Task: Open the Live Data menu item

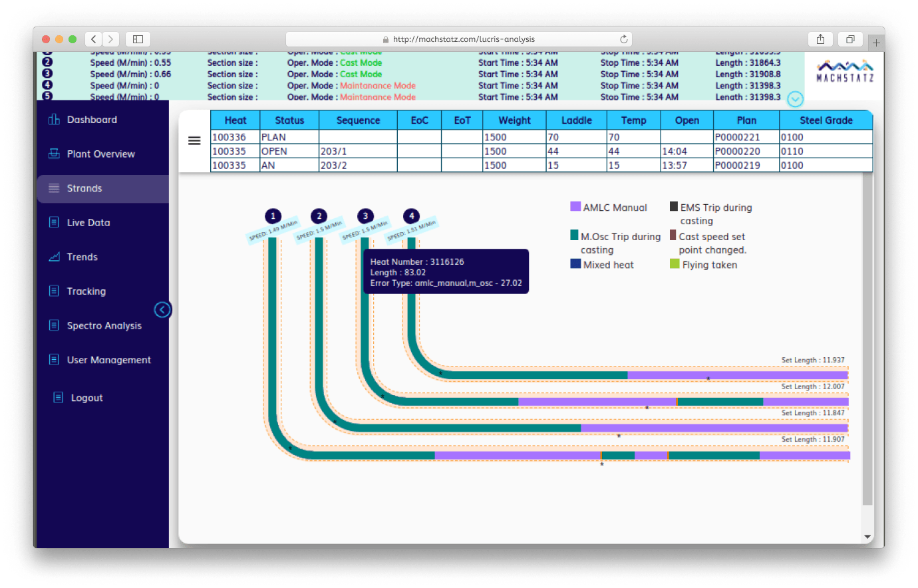Action: coord(88,223)
